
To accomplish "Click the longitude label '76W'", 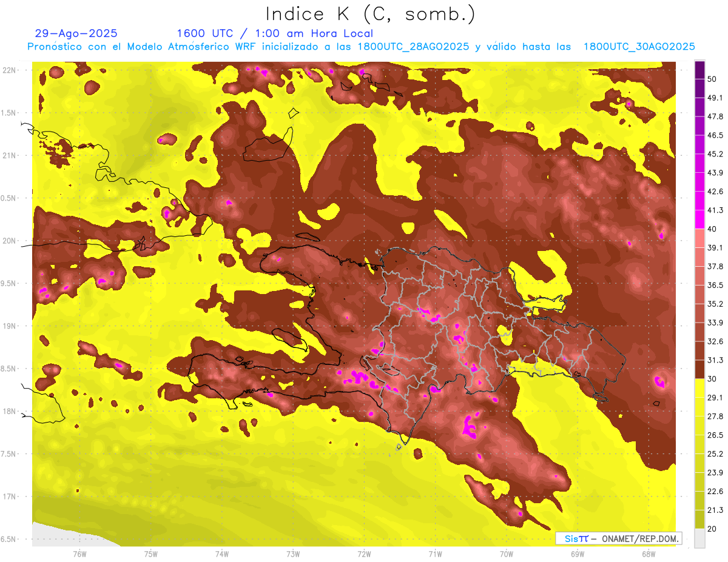I will pyautogui.click(x=79, y=554).
